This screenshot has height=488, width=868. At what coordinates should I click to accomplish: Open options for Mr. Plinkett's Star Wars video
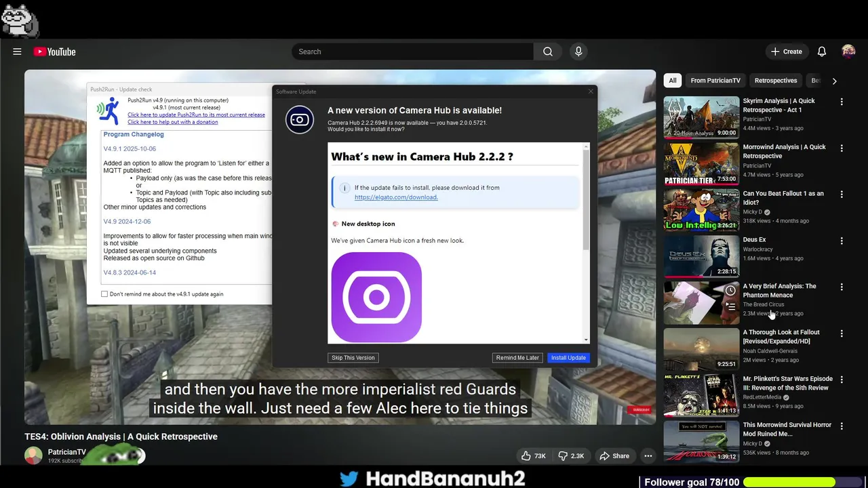pos(842,380)
